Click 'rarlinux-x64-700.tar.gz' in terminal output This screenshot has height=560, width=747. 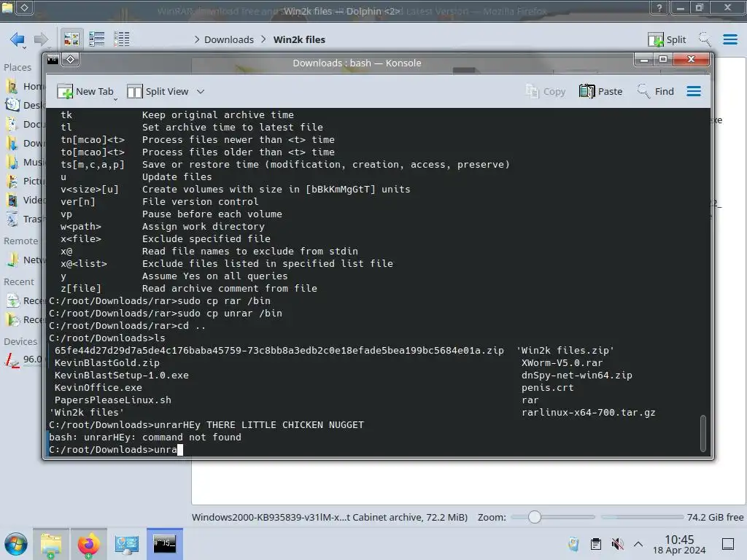tap(589, 413)
